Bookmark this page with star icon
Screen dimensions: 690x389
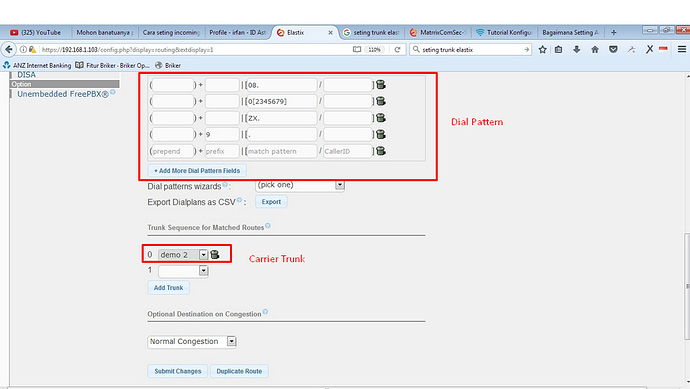pos(543,50)
